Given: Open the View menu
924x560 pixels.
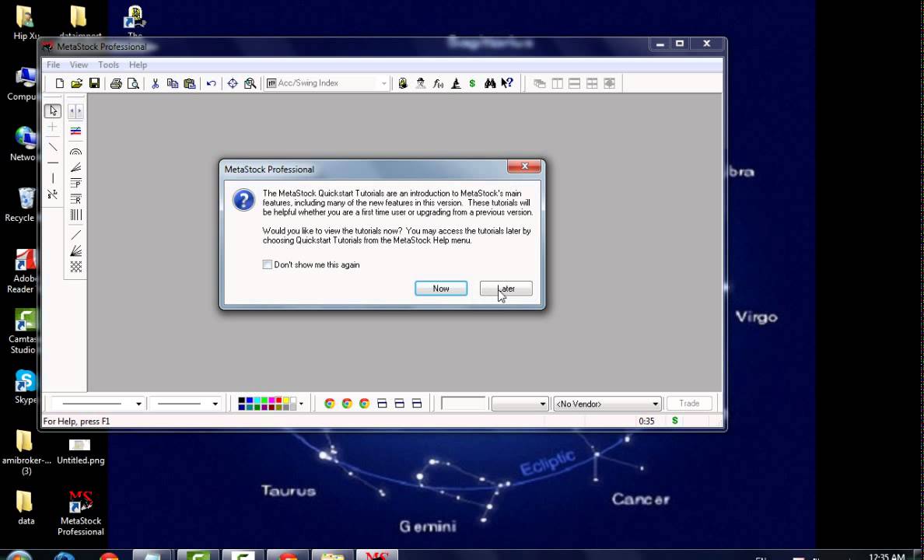Looking at the screenshot, I should point(79,65).
